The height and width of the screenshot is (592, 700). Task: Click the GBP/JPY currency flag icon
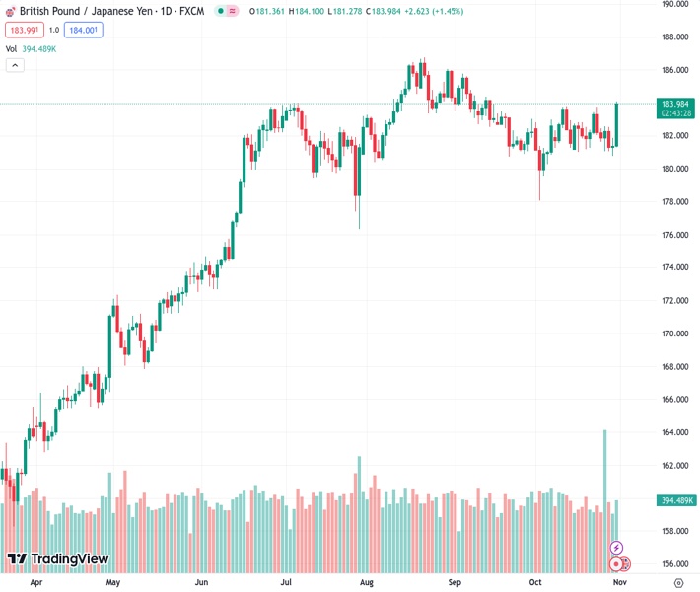tap(10, 11)
